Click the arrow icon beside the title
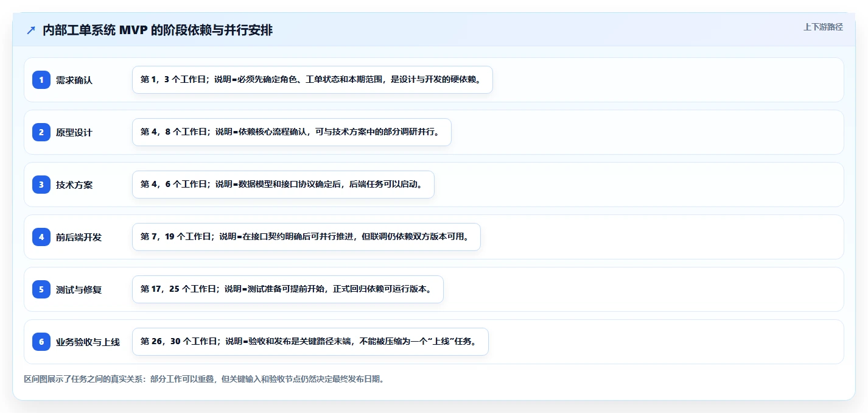This screenshot has height=413, width=868. point(31,30)
